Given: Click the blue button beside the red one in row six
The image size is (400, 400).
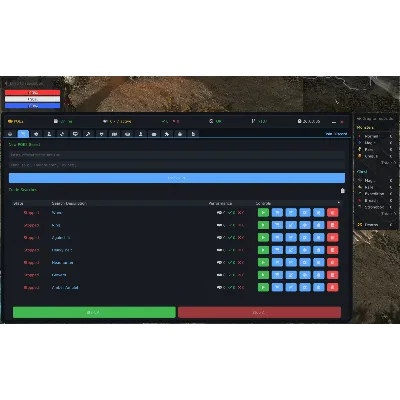Looking at the screenshot, I should pos(319,275).
